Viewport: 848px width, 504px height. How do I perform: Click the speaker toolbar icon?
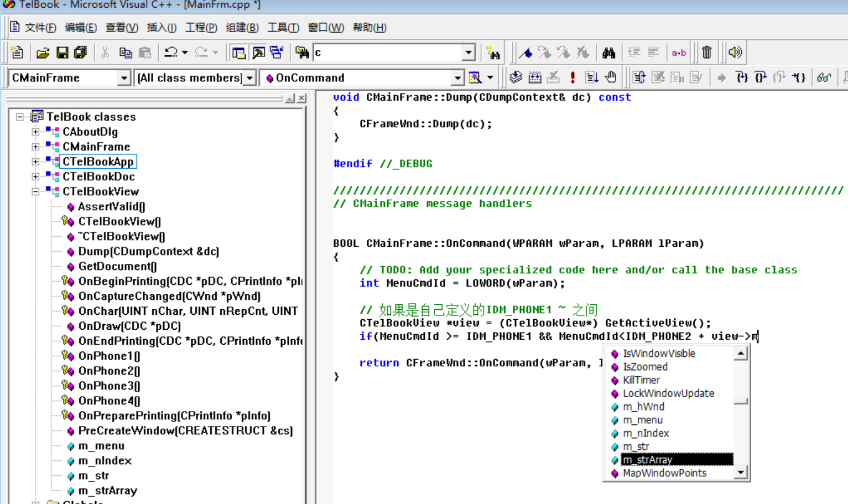click(x=735, y=53)
